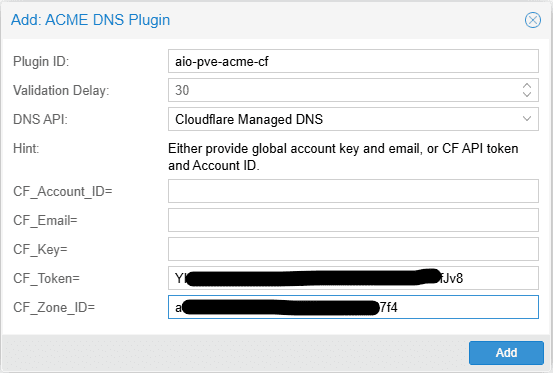This screenshot has height=373, width=553.
Task: Click the CF_Key input field
Action: pyautogui.click(x=353, y=249)
